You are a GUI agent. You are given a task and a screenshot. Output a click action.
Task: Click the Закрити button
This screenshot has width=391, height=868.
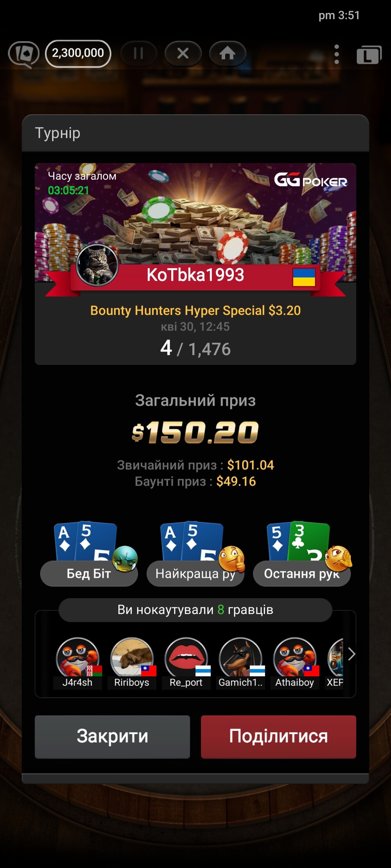(x=112, y=737)
